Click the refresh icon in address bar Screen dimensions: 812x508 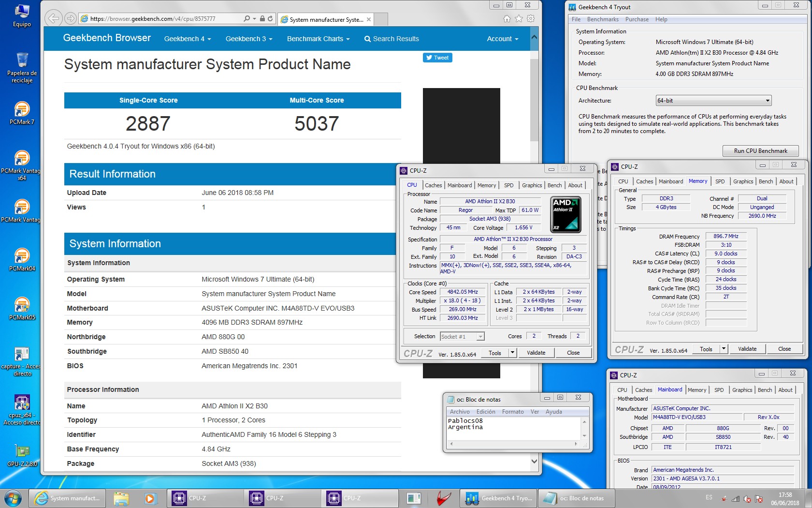click(x=270, y=18)
